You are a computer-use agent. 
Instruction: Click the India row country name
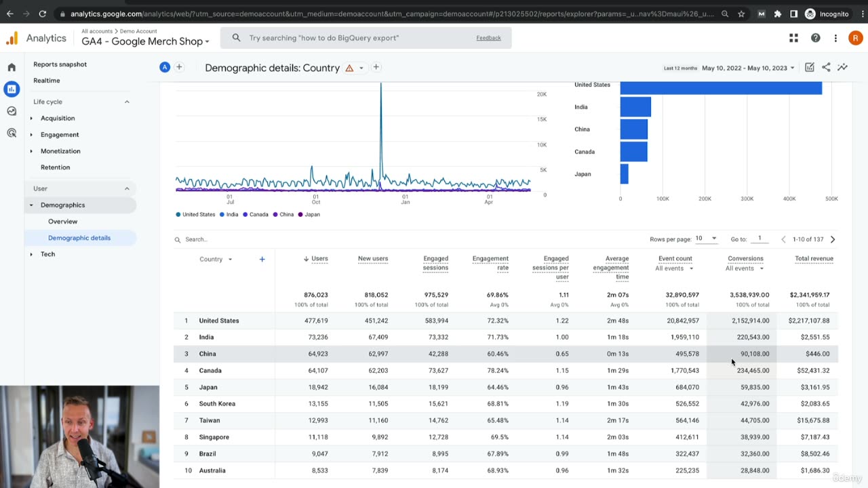coord(206,337)
